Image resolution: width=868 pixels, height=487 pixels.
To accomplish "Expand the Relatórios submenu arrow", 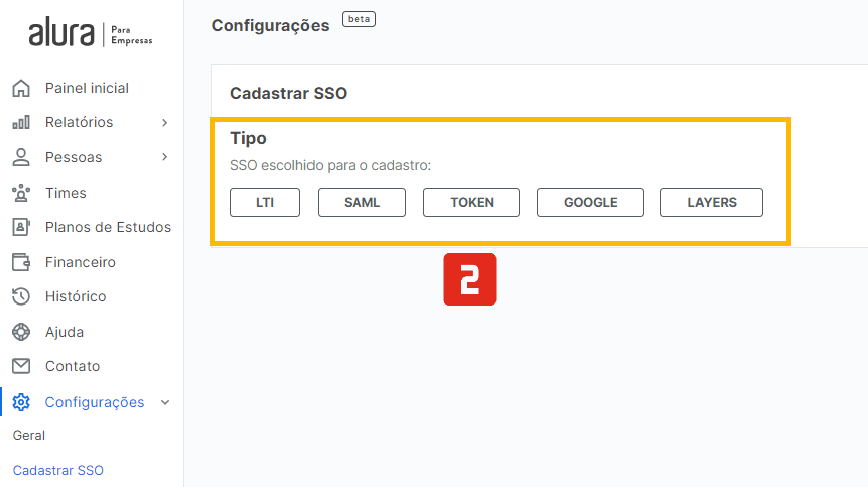I will point(165,123).
